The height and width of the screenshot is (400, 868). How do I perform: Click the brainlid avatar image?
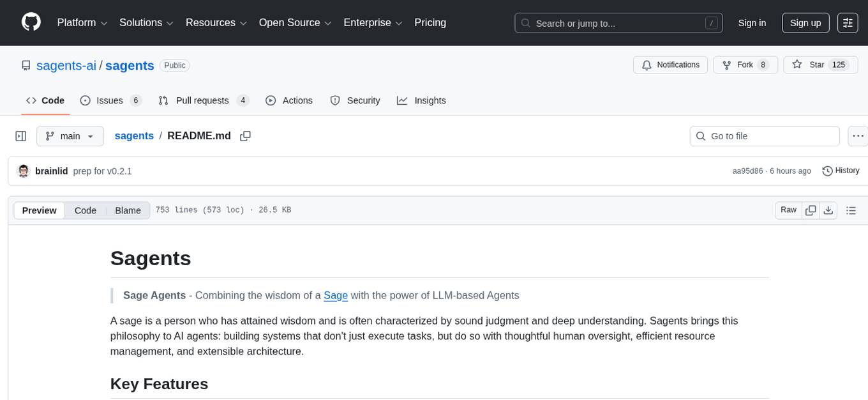point(24,171)
